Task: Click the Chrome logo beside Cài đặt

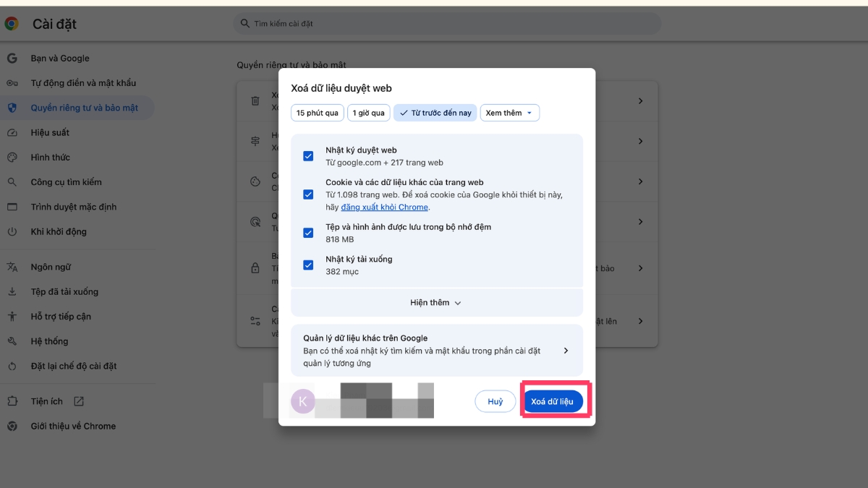Action: [x=12, y=24]
